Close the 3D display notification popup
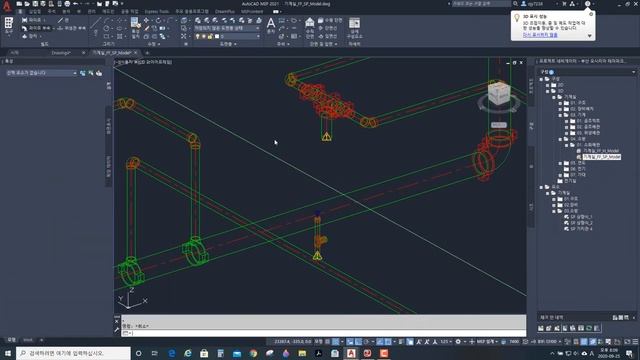 point(591,14)
